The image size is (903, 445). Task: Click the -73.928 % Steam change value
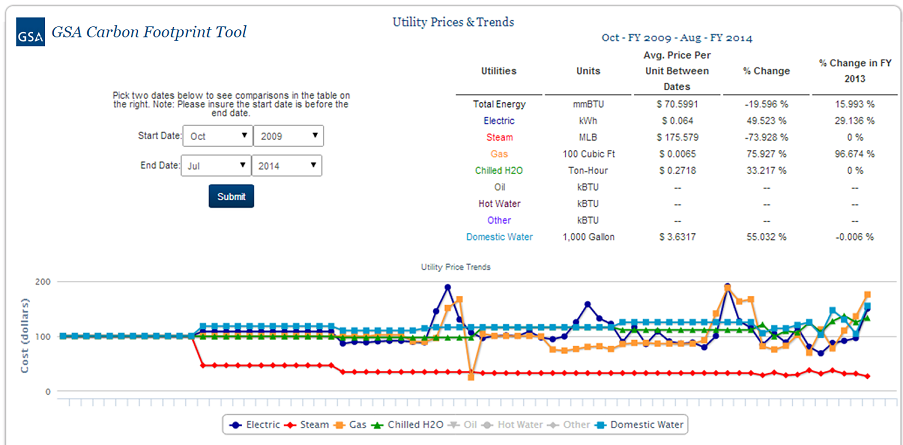pyautogui.click(x=766, y=138)
